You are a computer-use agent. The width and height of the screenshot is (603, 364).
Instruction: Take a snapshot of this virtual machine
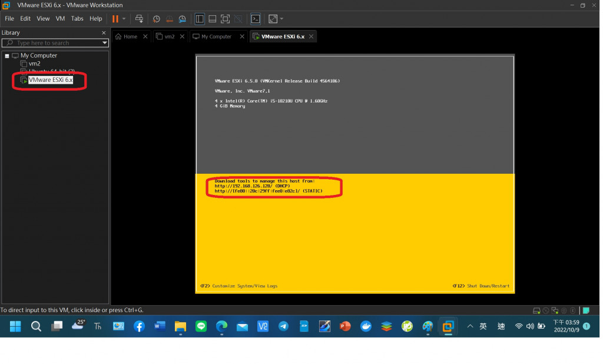coord(156,19)
